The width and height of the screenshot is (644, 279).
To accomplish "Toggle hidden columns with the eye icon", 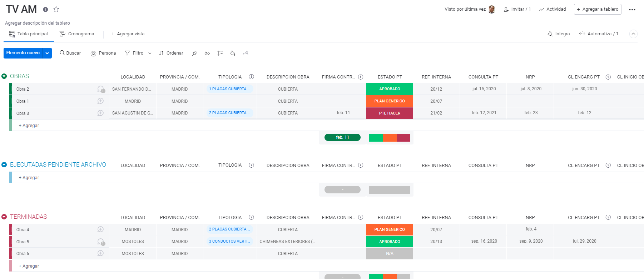I will tap(207, 53).
